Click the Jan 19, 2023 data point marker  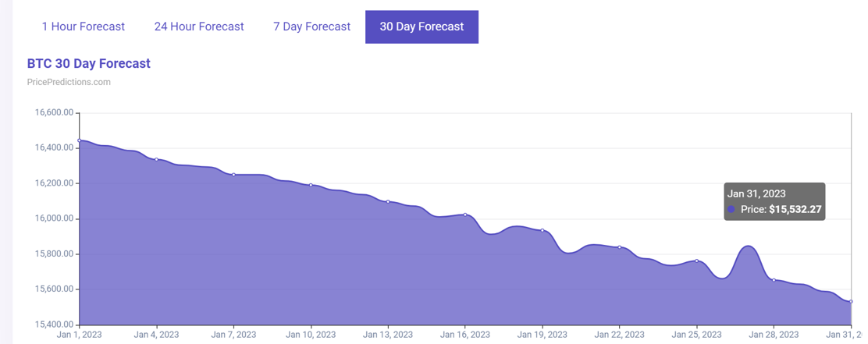click(x=542, y=230)
